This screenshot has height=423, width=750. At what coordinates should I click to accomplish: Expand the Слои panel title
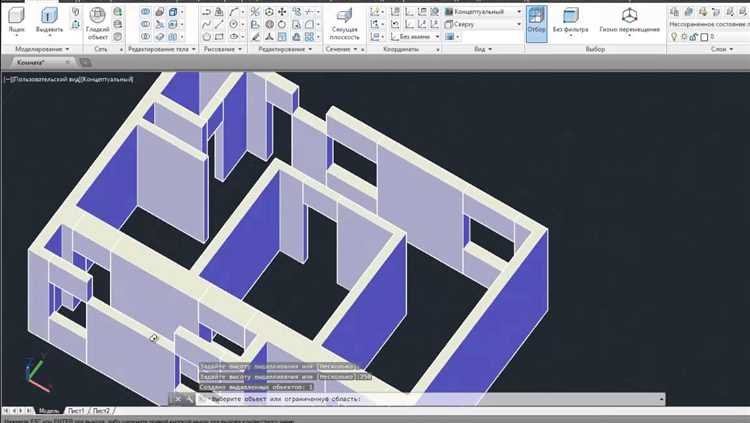[718, 48]
